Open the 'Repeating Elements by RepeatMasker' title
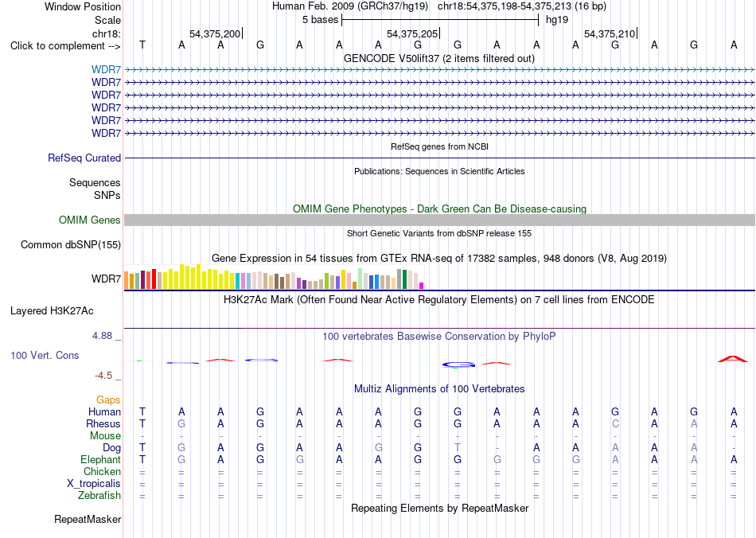 click(x=439, y=508)
